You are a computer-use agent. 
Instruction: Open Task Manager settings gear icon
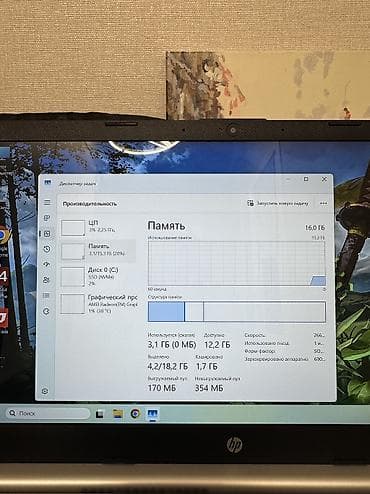click(45, 391)
